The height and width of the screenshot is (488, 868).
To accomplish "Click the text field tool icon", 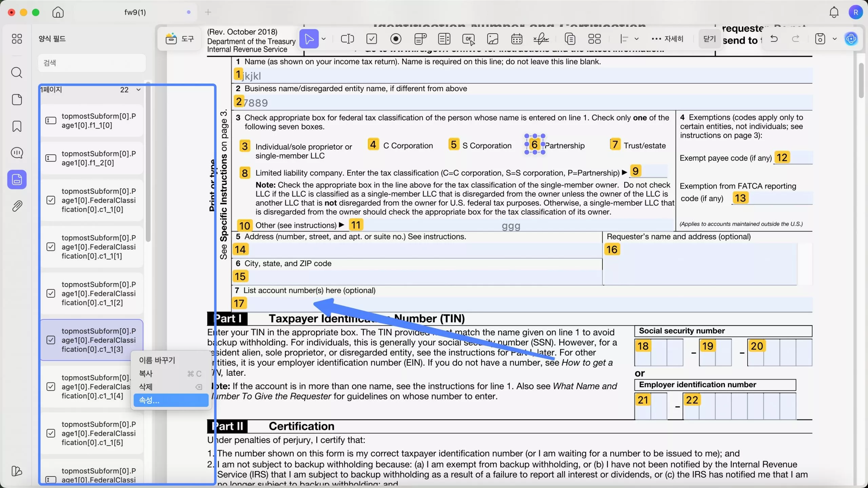I will pos(347,39).
